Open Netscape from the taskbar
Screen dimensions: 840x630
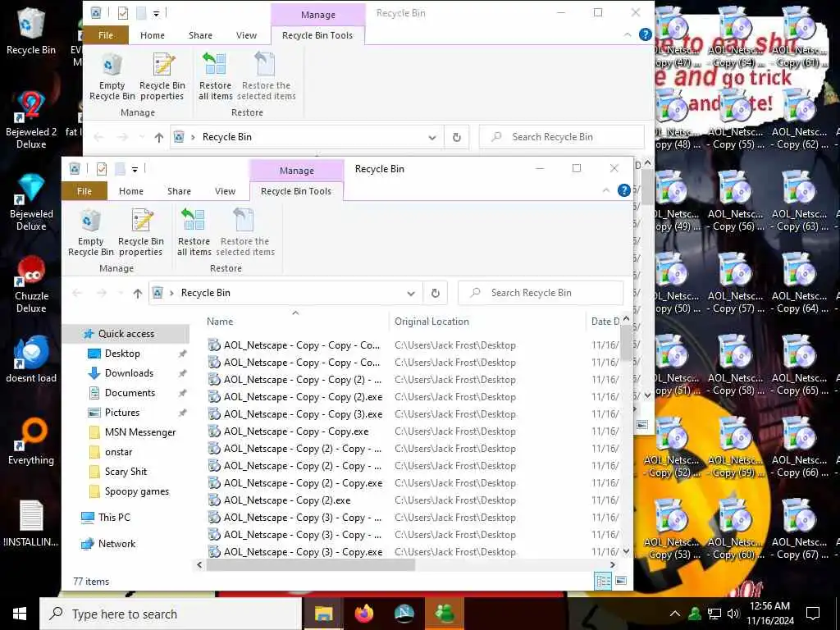[x=404, y=614]
